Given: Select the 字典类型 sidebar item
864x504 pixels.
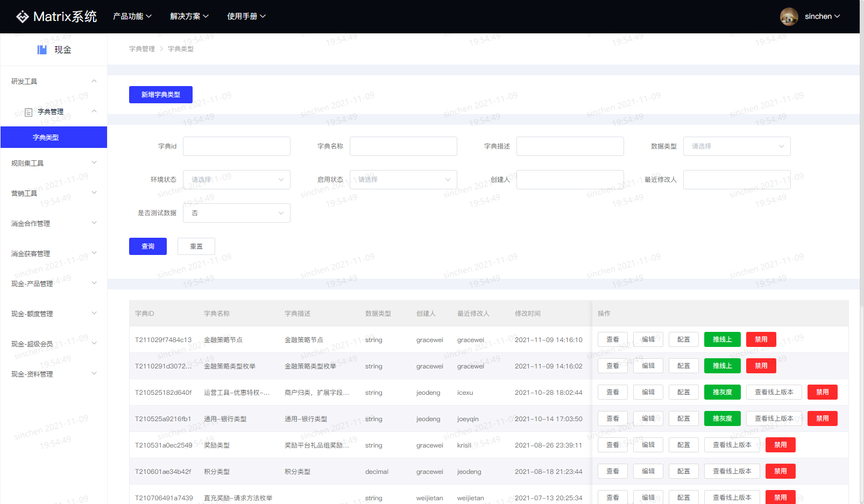Looking at the screenshot, I should [54, 137].
